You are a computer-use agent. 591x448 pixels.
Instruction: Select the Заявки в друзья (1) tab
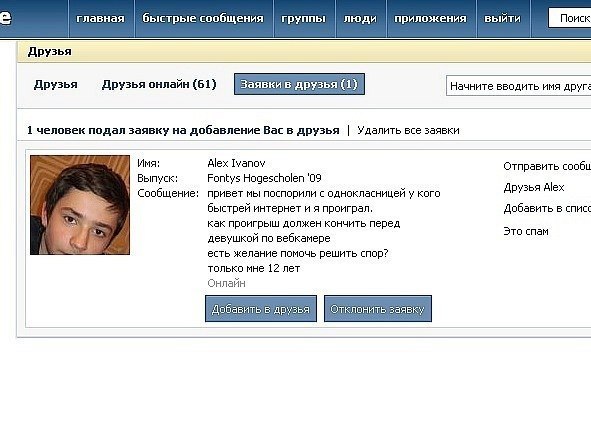pyautogui.click(x=299, y=84)
